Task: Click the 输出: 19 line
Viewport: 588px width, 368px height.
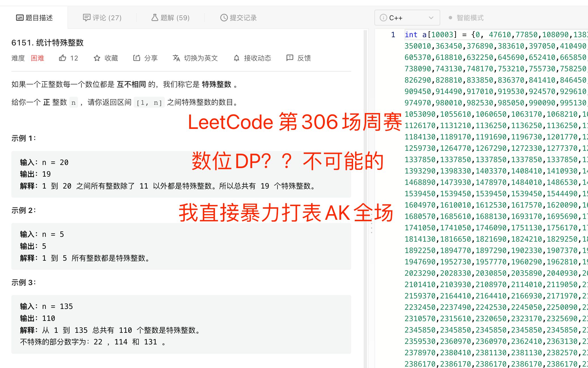Action: pyautogui.click(x=35, y=174)
